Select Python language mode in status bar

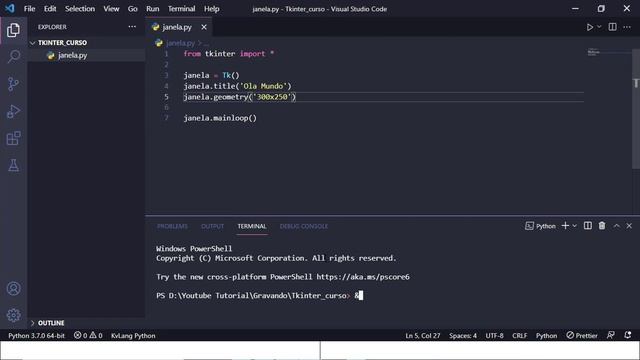546,336
